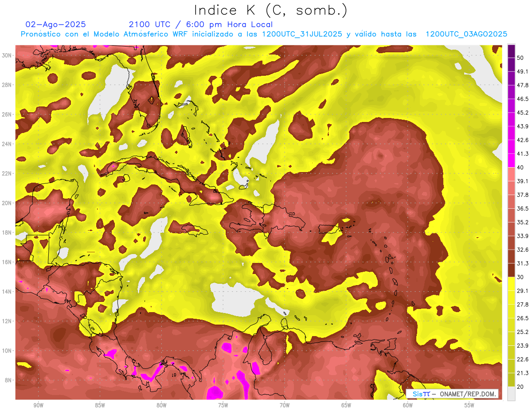Click the longitude label '55W'
The image size is (532, 411).
click(469, 405)
